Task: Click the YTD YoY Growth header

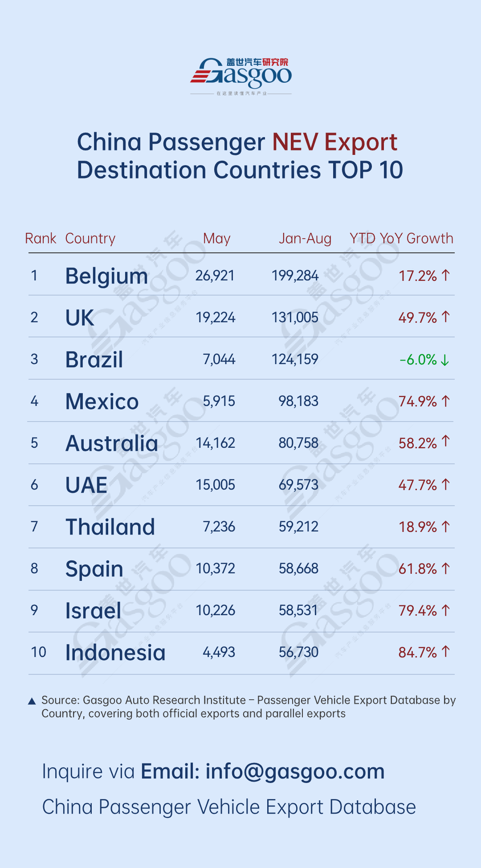Action: coord(401,239)
